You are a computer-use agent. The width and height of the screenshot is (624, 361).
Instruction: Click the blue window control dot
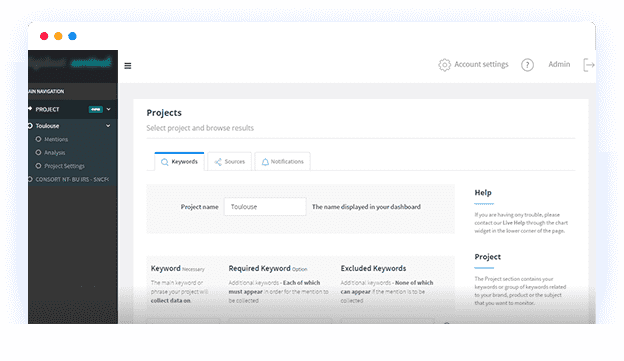tap(72, 36)
